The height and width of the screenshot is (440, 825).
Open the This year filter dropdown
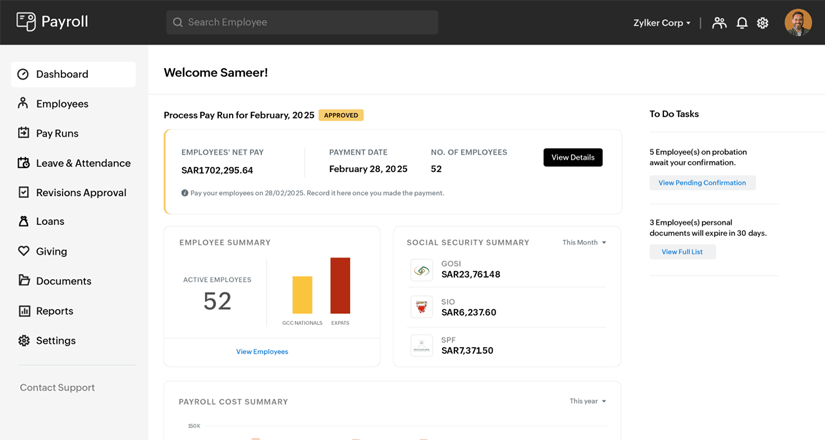click(588, 402)
